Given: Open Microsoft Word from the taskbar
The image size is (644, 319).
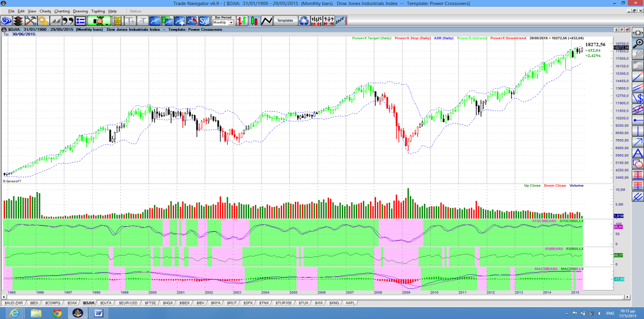Looking at the screenshot, I should (x=99, y=313).
